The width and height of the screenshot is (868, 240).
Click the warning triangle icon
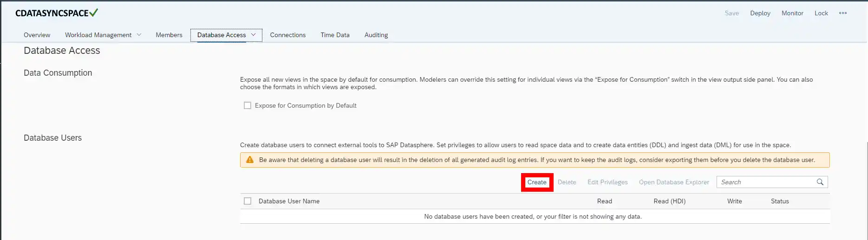point(250,160)
